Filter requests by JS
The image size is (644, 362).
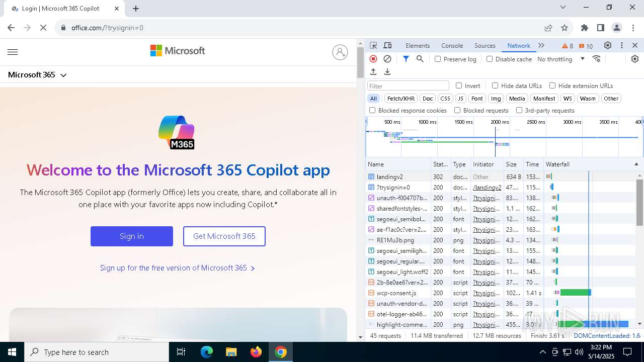click(x=460, y=99)
